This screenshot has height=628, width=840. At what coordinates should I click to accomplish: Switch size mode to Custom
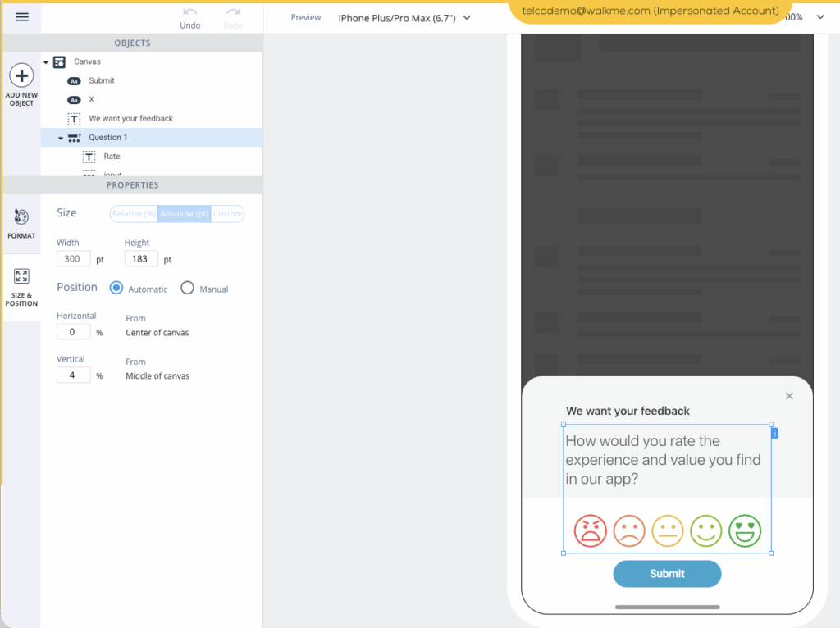(x=227, y=214)
